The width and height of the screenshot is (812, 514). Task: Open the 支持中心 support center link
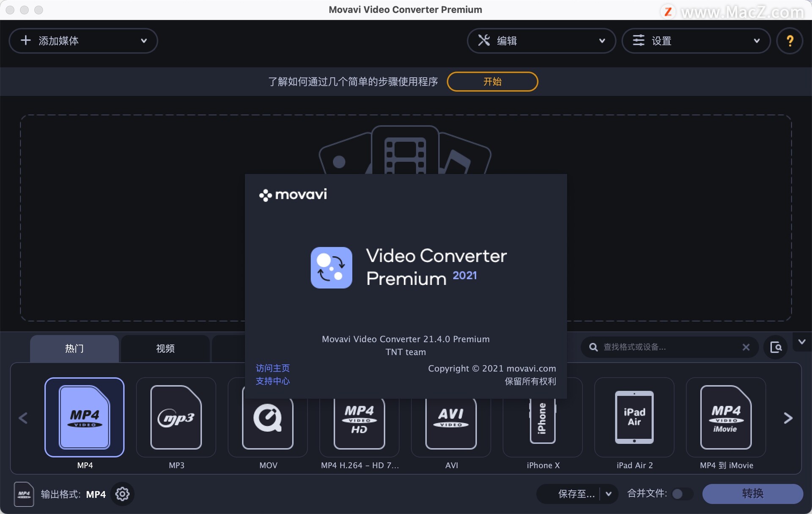273,381
